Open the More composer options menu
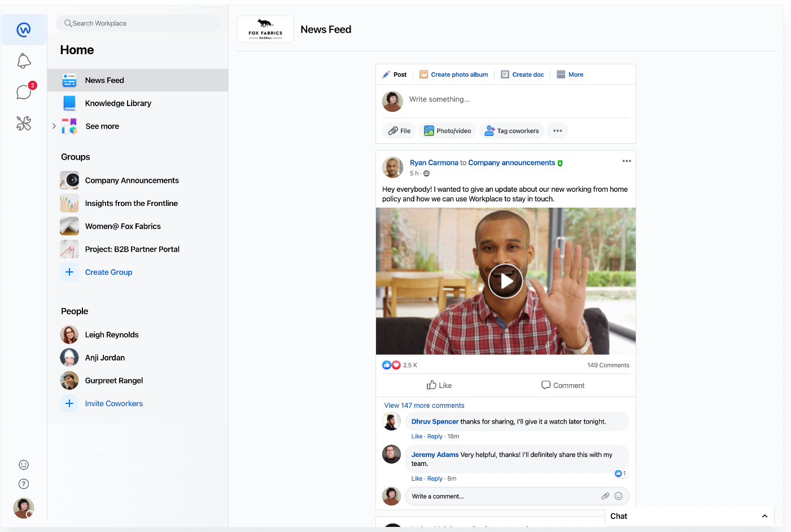 coord(570,74)
